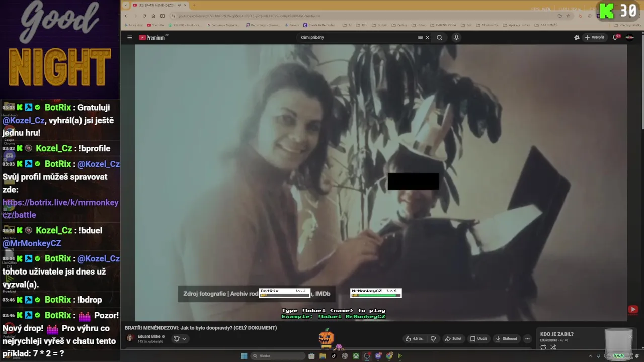The image size is (644, 362).
Task: Click the red Shorts icon over the video
Action: tap(633, 309)
